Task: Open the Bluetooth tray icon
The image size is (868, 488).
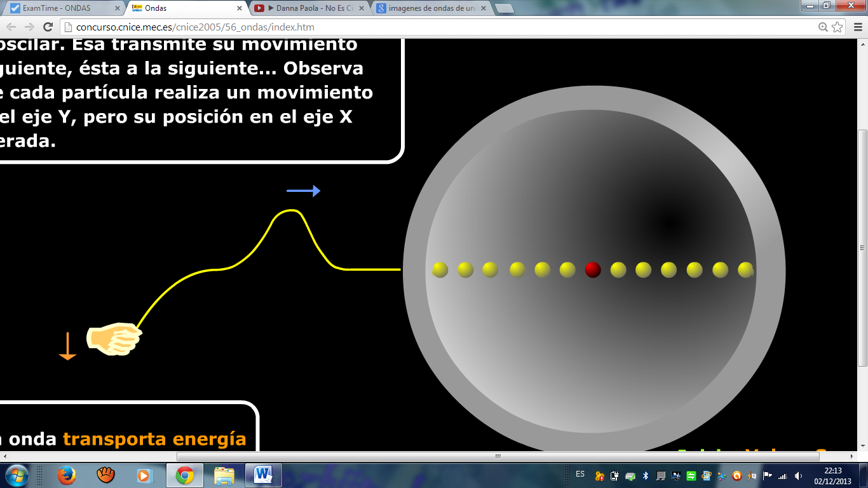Action: (646, 475)
